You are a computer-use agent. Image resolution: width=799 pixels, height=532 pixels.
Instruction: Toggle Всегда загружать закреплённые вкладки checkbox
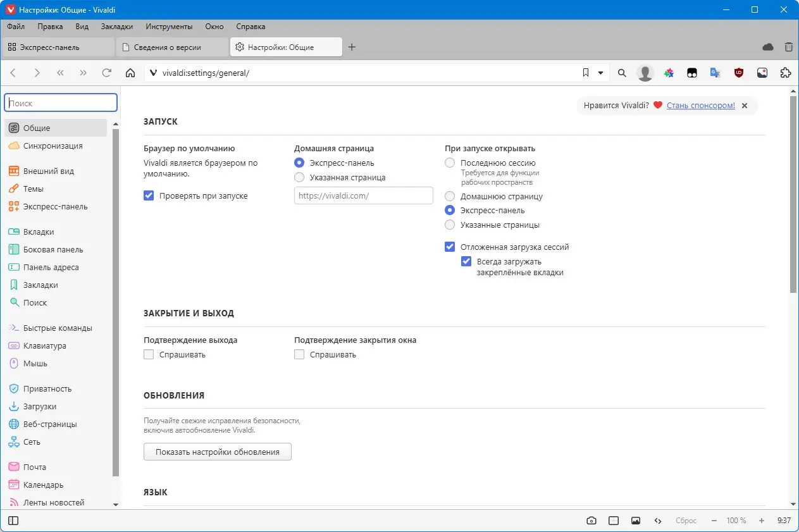coord(466,261)
